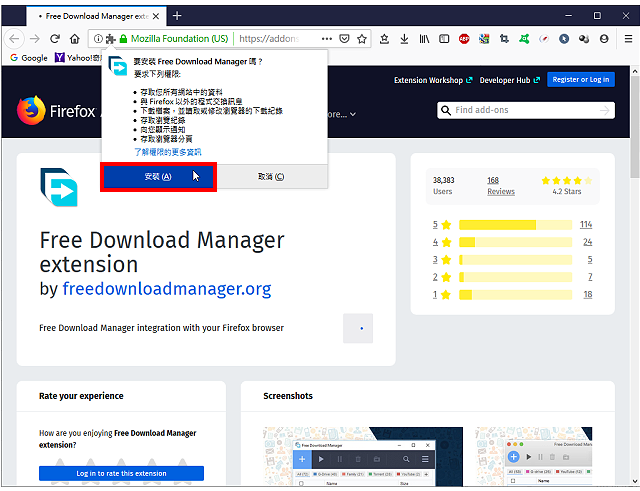The width and height of the screenshot is (640, 491).
Task: Reload the current page
Action: coord(55,39)
